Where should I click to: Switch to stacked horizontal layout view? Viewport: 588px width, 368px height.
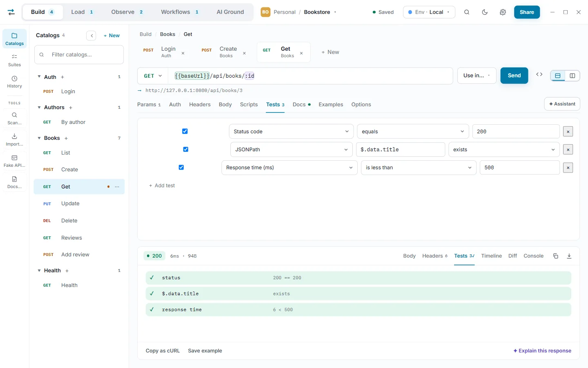click(x=558, y=76)
